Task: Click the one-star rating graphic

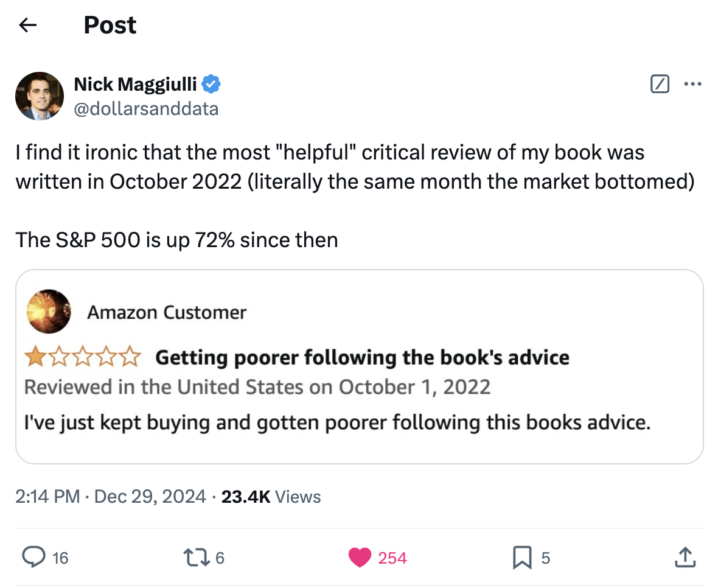Action: point(83,357)
